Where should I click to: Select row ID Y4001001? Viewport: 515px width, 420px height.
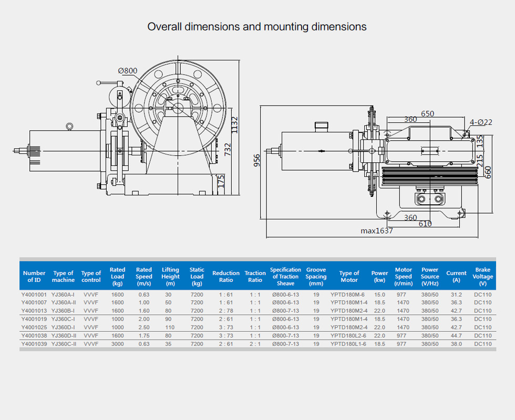coord(34,295)
